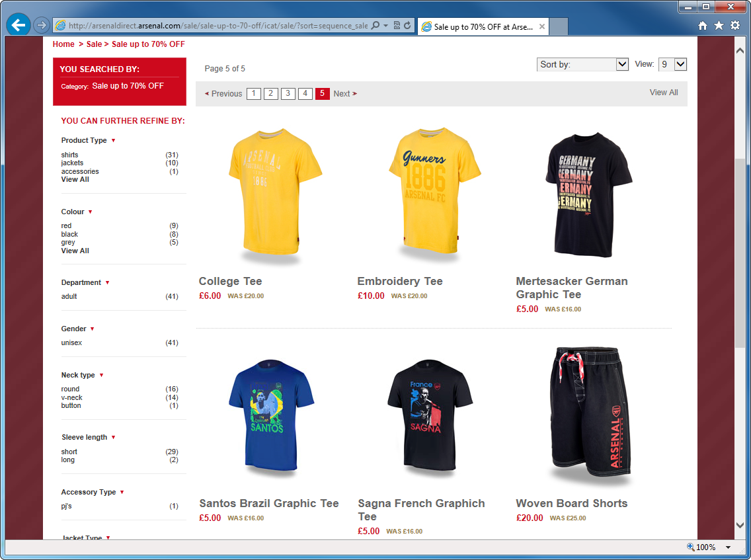Click Sale in breadcrumb

coord(94,44)
